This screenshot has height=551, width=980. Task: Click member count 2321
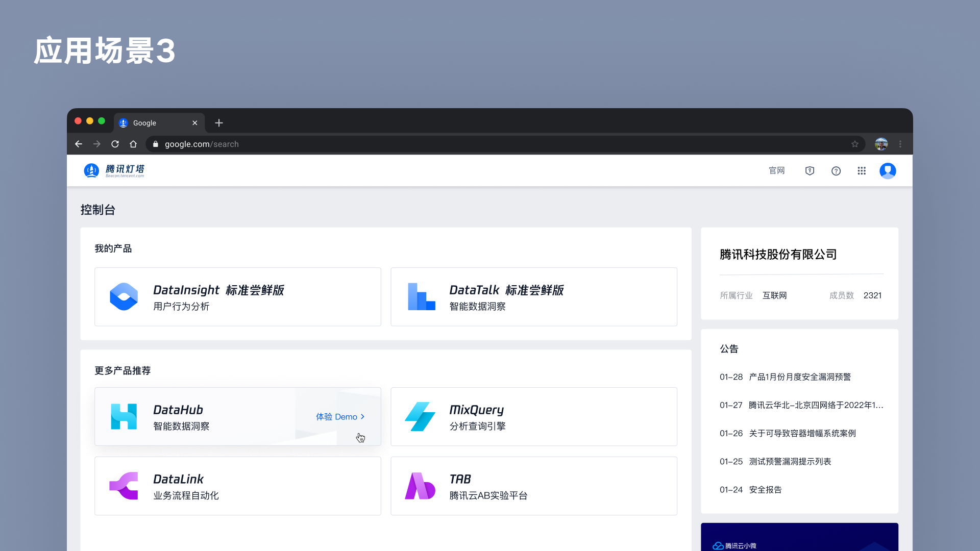coord(872,295)
